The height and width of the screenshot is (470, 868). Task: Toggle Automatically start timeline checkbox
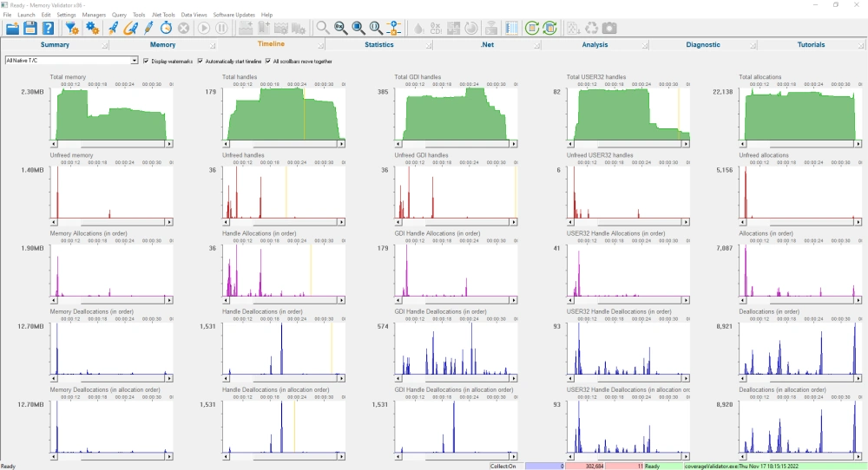coord(201,62)
